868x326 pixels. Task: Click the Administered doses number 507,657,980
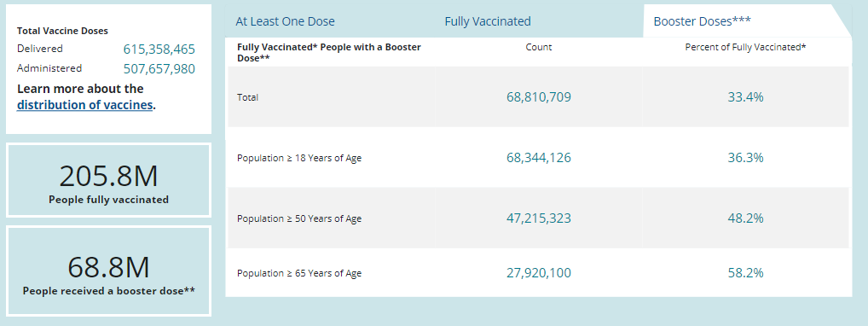click(159, 69)
